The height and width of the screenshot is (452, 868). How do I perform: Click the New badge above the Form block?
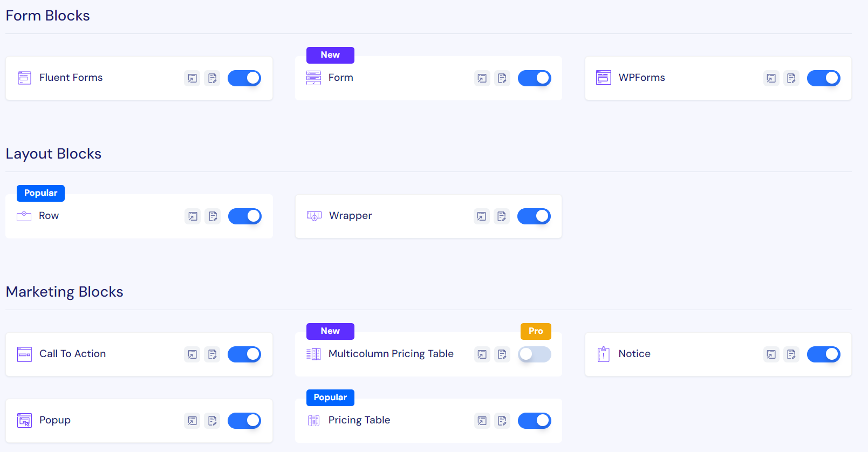330,54
